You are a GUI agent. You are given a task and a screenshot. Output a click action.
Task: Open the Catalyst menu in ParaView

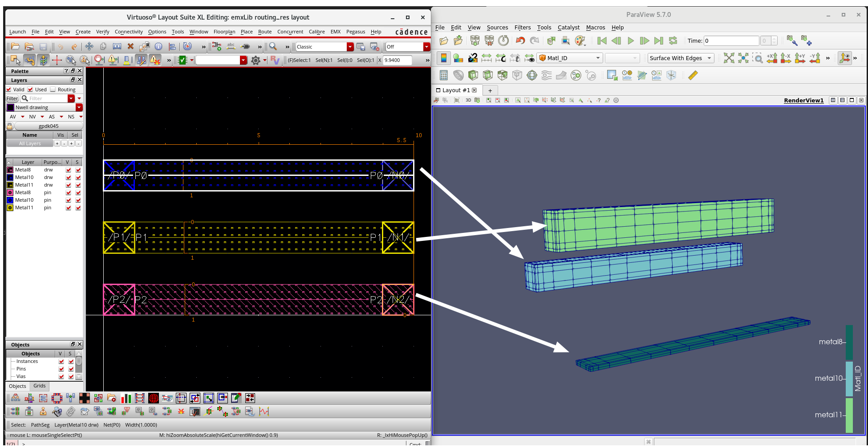pyautogui.click(x=568, y=27)
